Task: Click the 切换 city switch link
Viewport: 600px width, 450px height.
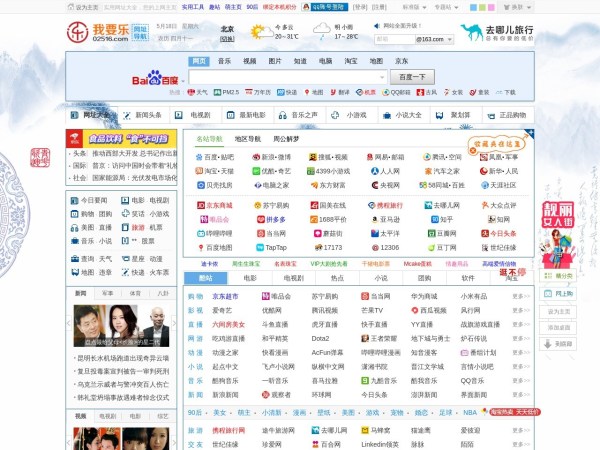Action: click(227, 39)
